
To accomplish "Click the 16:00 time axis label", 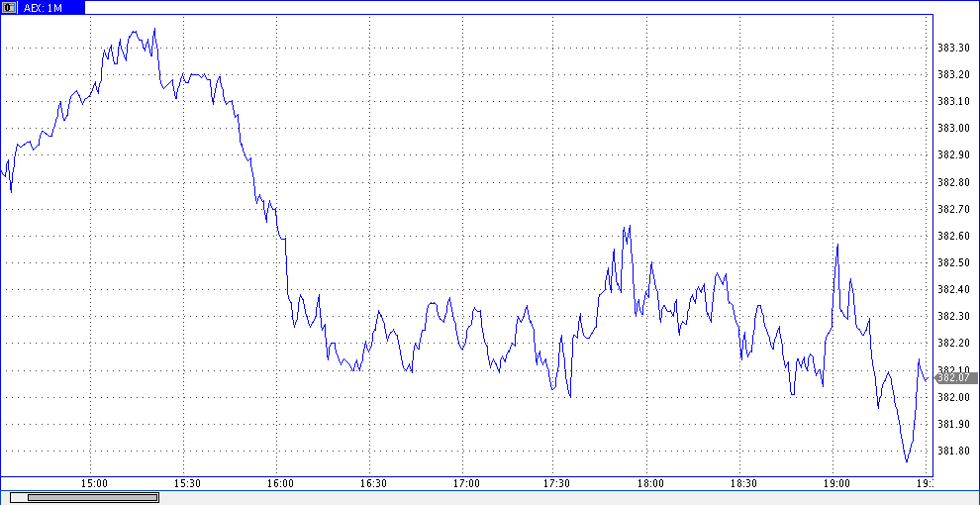I will [280, 484].
